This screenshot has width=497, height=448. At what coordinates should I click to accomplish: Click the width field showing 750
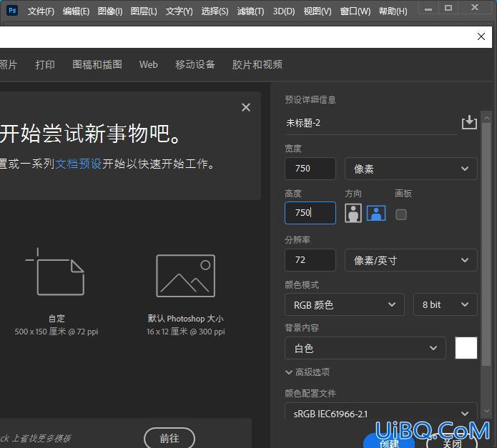310,169
